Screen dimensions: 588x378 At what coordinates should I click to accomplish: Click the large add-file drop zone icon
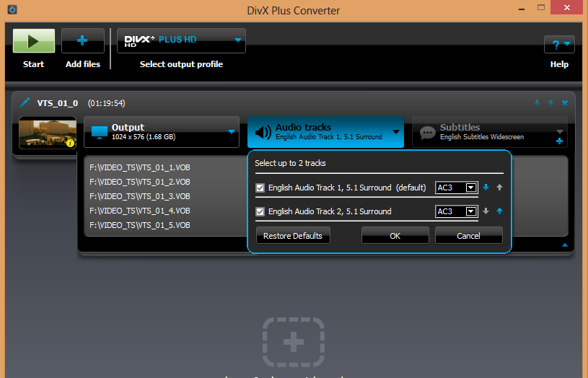pos(294,343)
